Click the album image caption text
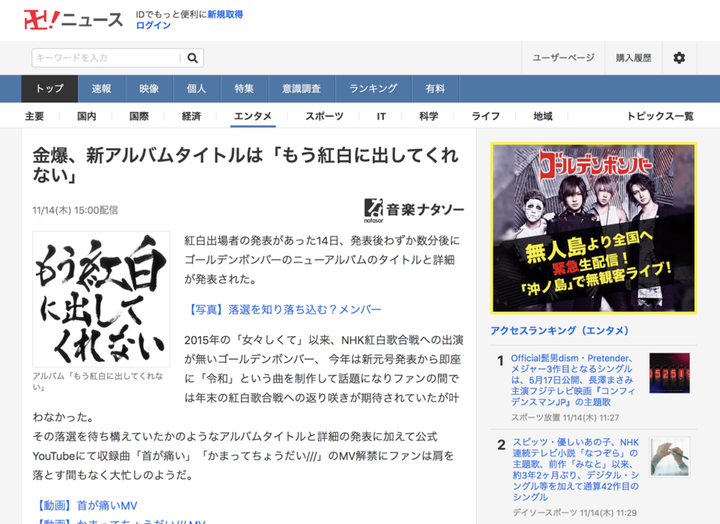Image resolution: width=720 pixels, height=524 pixels. pyautogui.click(x=98, y=381)
